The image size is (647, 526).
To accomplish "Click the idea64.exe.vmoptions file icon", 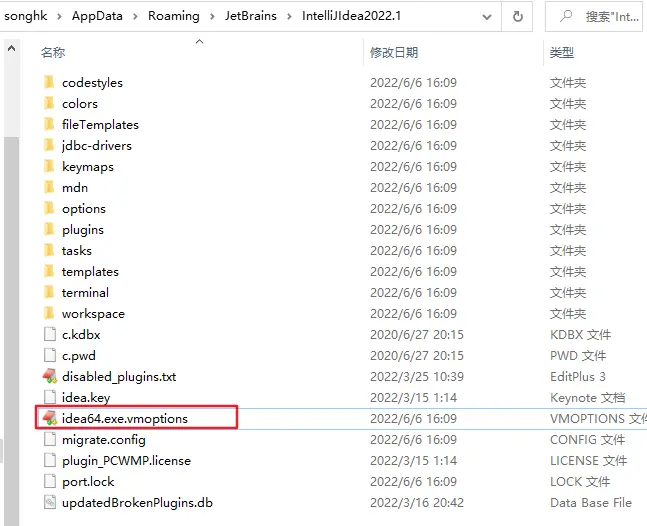I will tap(50, 418).
